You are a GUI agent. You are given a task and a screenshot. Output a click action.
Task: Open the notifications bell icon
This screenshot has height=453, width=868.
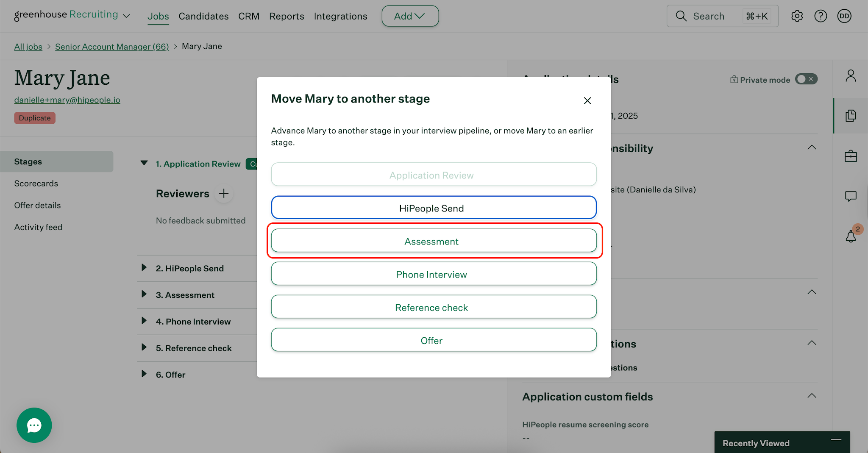[851, 236]
